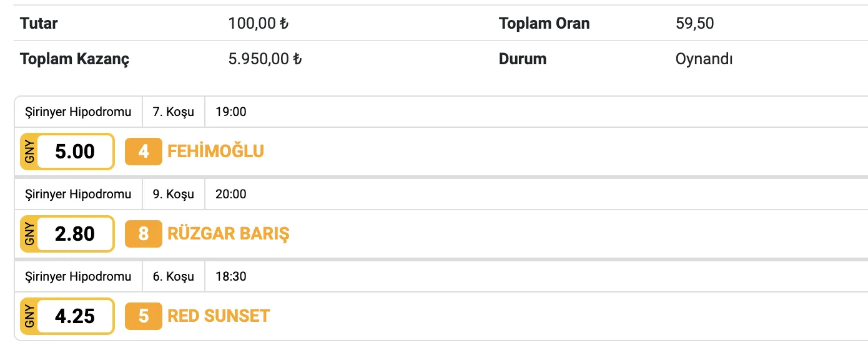868x353 pixels.
Task: Click the 9. Koşu race cell
Action: coord(173,195)
